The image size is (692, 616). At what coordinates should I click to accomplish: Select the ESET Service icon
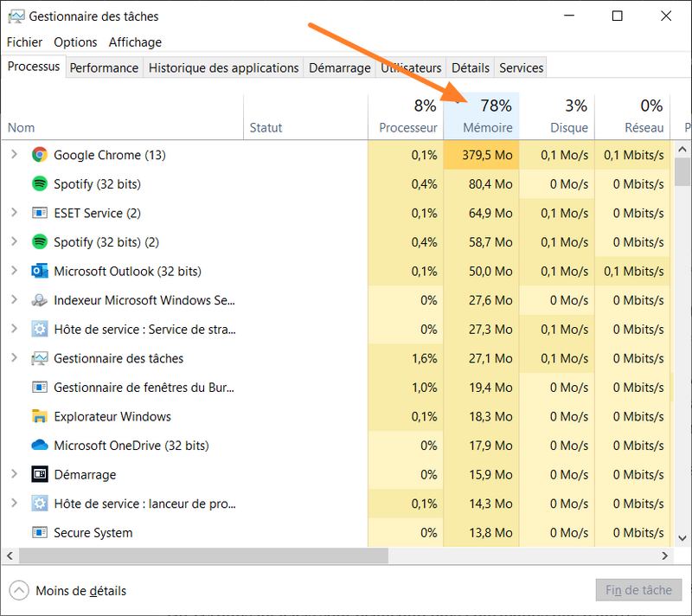point(39,213)
